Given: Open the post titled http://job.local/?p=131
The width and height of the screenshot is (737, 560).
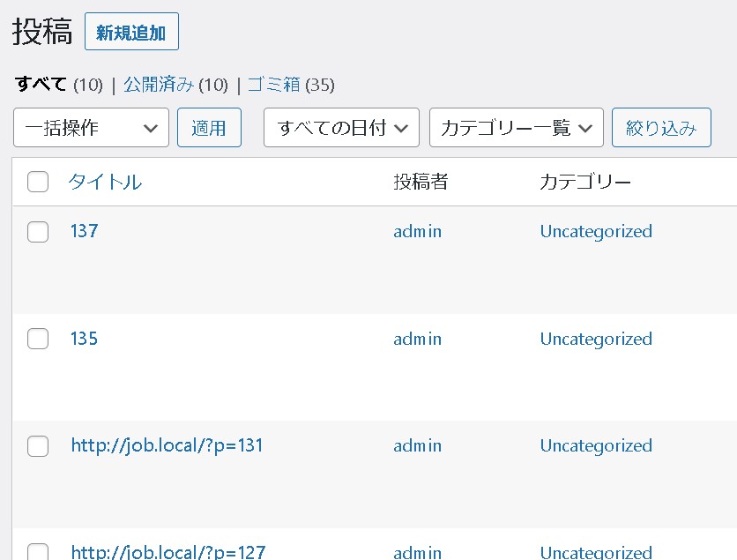Looking at the screenshot, I should tap(167, 445).
